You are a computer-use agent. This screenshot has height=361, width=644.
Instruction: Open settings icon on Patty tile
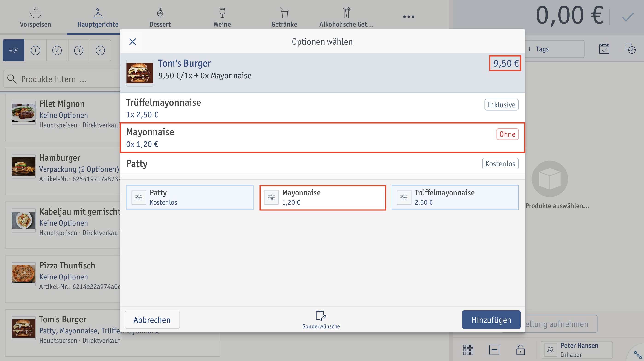pos(139,198)
